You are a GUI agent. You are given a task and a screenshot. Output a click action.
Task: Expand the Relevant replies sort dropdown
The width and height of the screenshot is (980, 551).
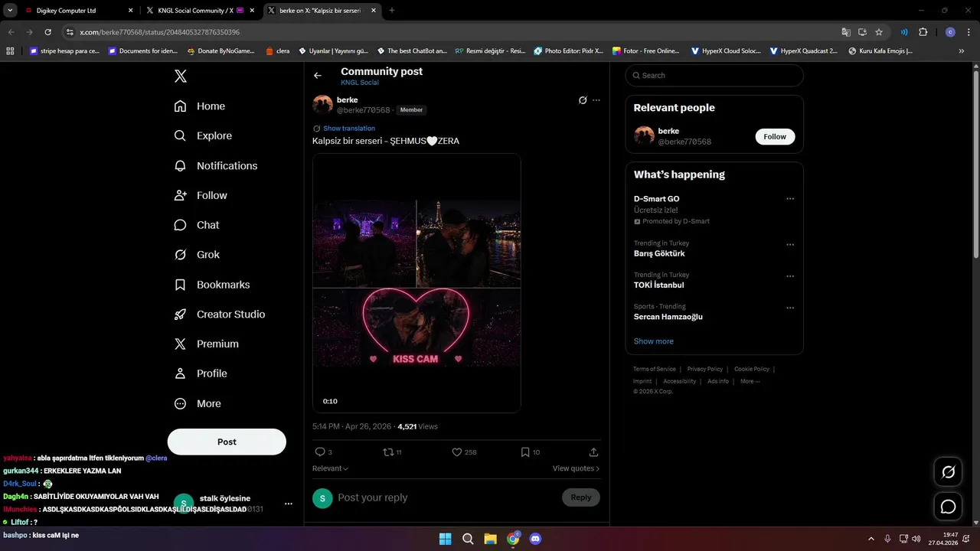(330, 468)
